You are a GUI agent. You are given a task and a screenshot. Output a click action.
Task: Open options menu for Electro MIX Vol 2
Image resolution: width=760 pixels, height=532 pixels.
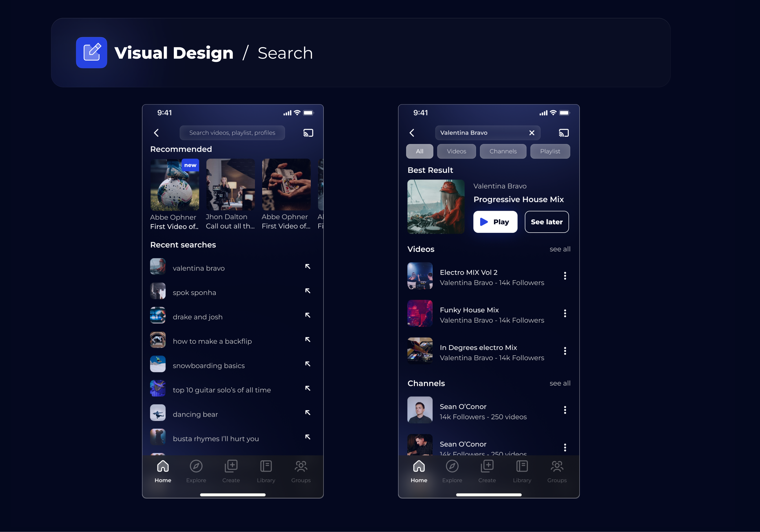[x=565, y=276]
